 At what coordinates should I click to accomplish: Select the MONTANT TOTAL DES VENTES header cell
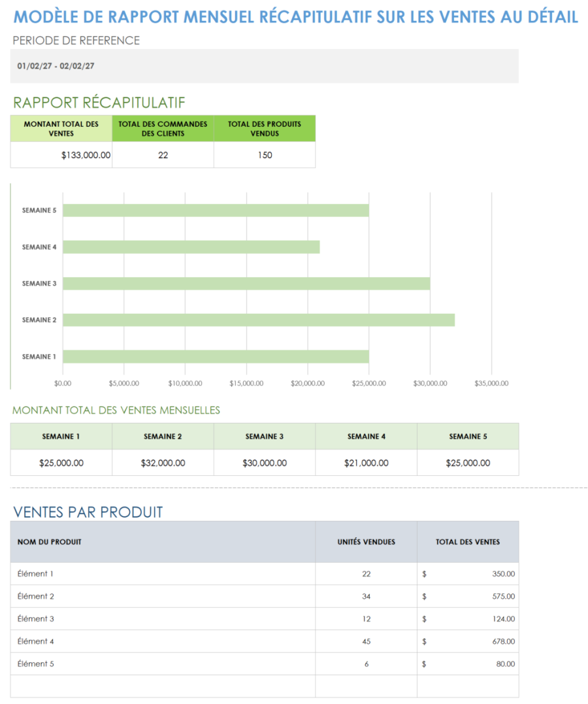pyautogui.click(x=61, y=128)
